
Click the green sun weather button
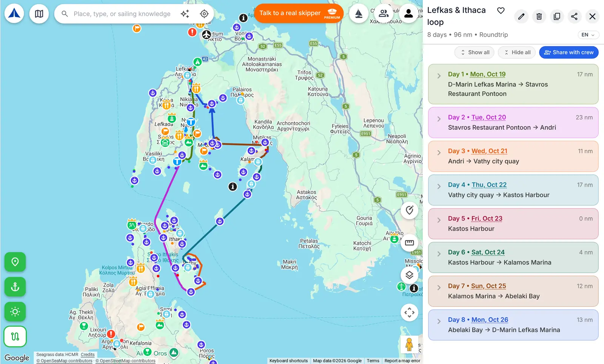(x=15, y=312)
